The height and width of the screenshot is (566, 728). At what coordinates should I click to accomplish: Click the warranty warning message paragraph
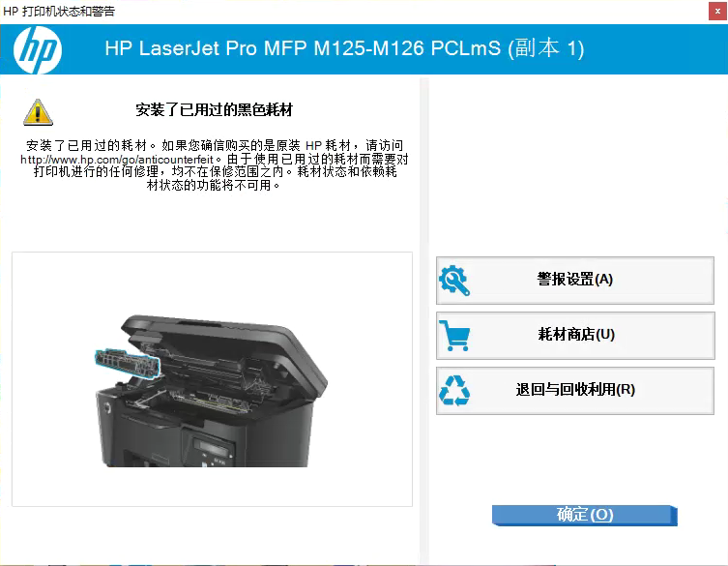tap(214, 165)
